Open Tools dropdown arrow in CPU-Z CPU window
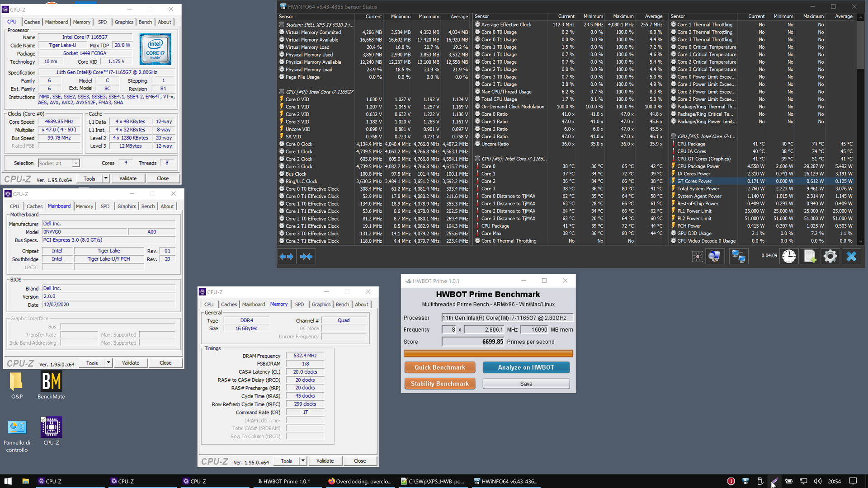Screen dimensions: 868x488 (106, 178)
